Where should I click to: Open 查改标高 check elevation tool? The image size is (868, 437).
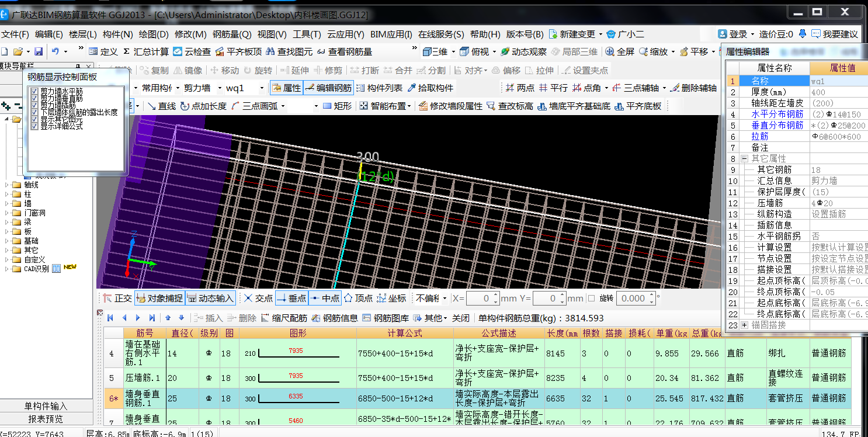(510, 106)
